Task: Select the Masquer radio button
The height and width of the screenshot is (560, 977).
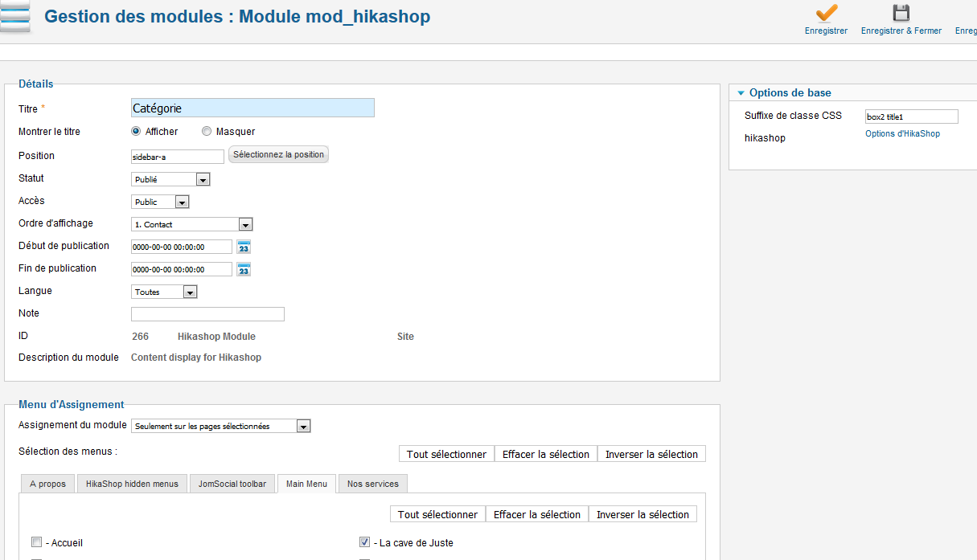Action: [x=207, y=131]
